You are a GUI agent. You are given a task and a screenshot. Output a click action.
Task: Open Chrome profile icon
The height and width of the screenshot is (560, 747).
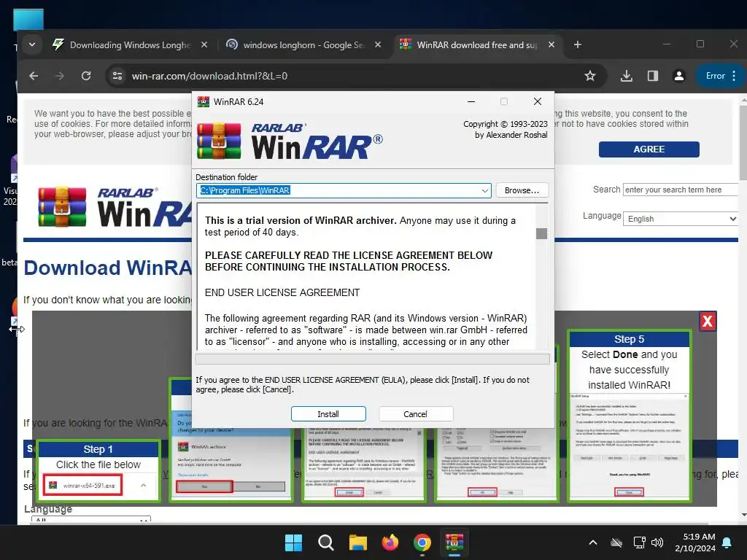679,76
